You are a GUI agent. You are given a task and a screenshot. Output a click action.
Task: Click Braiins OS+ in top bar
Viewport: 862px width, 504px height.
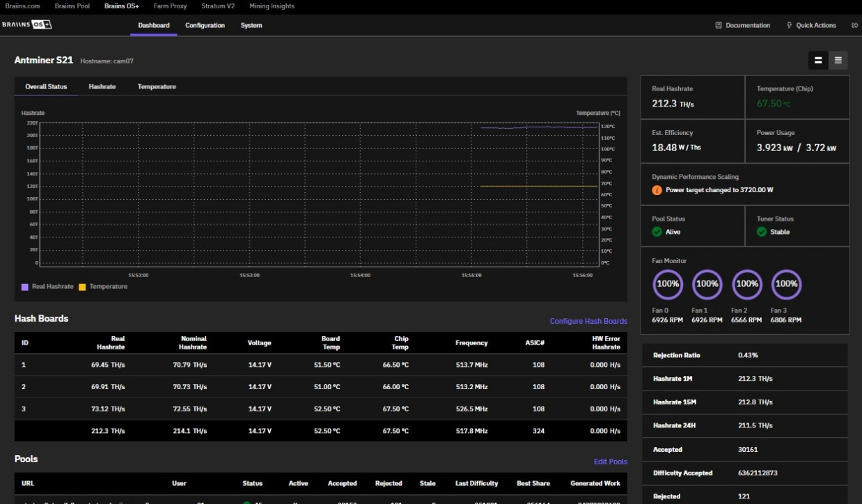pyautogui.click(x=122, y=6)
